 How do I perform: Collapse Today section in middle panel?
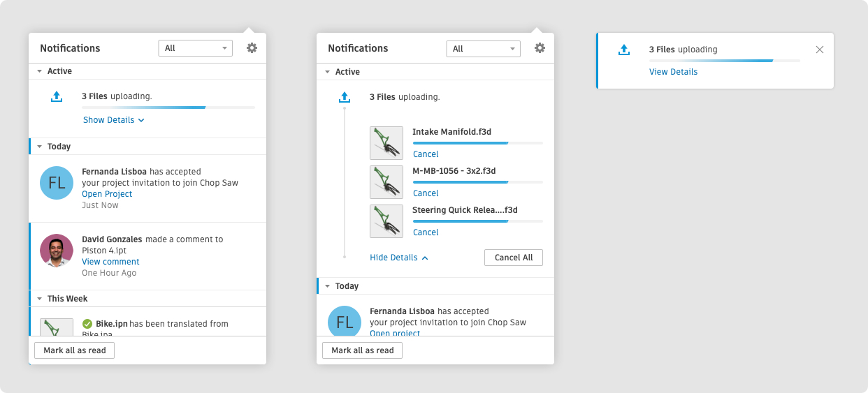[328, 286]
